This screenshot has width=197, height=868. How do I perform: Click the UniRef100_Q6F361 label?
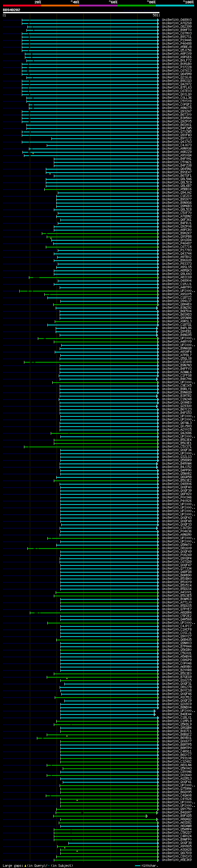(x=176, y=220)
